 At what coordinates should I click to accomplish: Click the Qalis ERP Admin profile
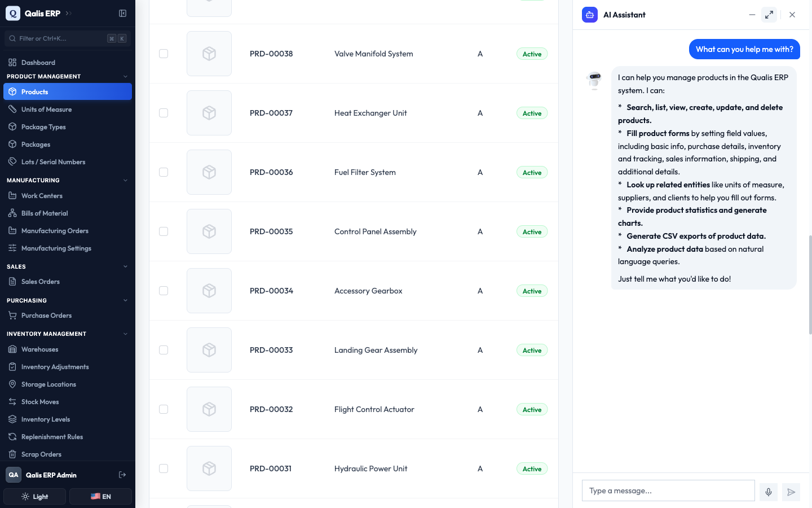pos(51,475)
